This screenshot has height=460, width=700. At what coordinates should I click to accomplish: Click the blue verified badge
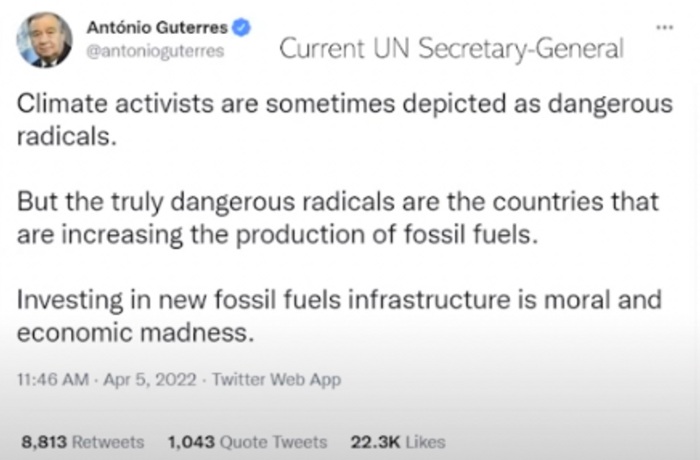[x=241, y=28]
